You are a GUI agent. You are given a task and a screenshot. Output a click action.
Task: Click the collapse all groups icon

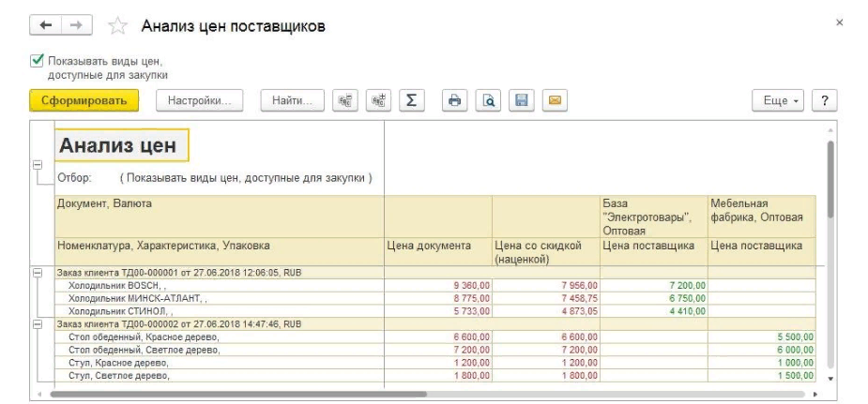pyautogui.click(x=346, y=100)
